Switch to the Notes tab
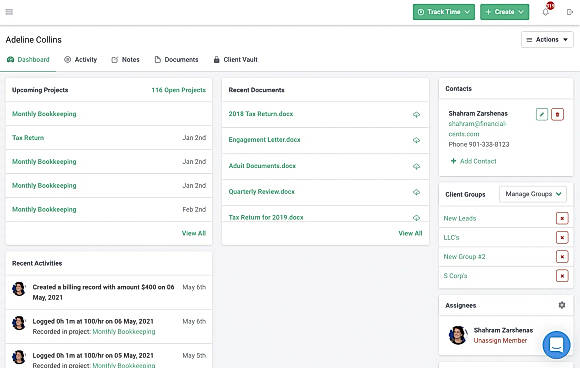This screenshot has width=580, height=368. coord(125,60)
